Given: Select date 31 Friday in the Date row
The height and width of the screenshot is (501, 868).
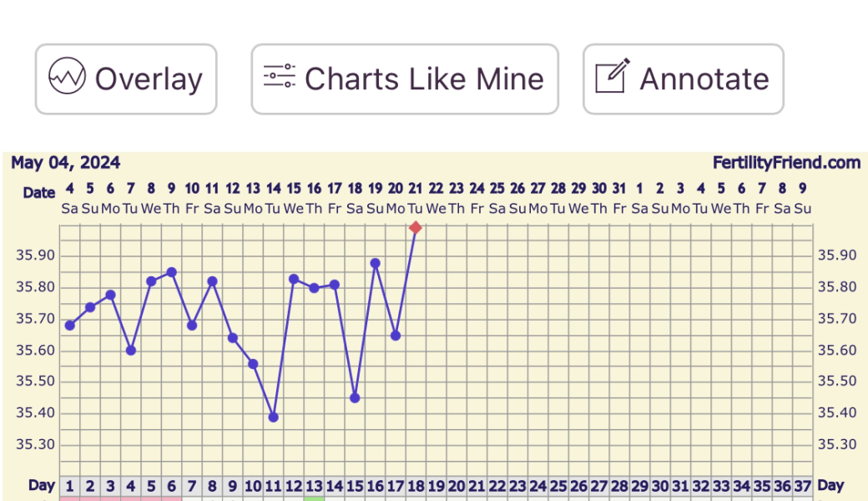Looking at the screenshot, I should click(x=619, y=198).
